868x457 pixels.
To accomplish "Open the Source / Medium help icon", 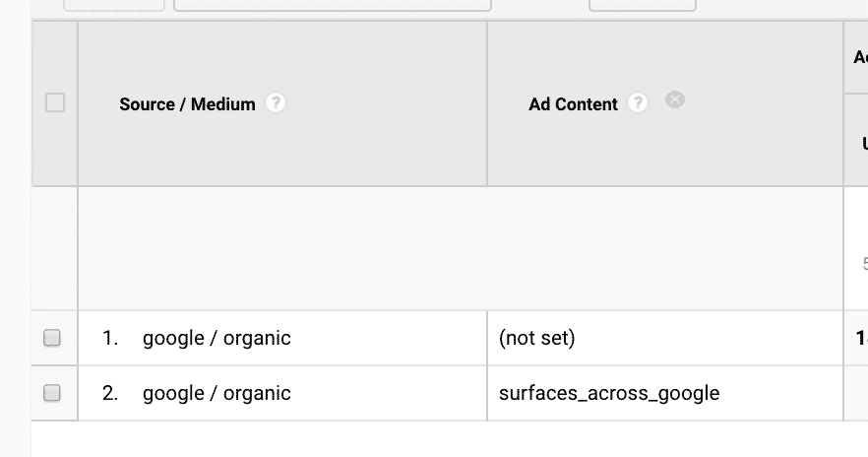I will click(276, 103).
